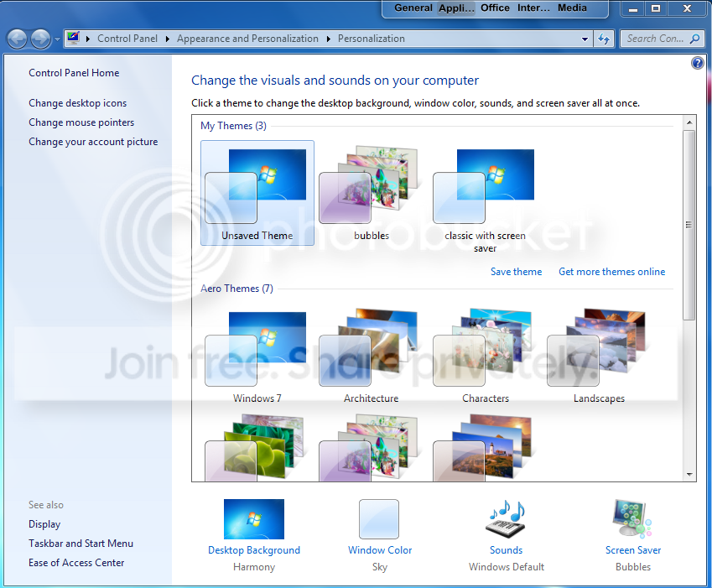
Task: Click the Refresh button in address bar
Action: 604,39
